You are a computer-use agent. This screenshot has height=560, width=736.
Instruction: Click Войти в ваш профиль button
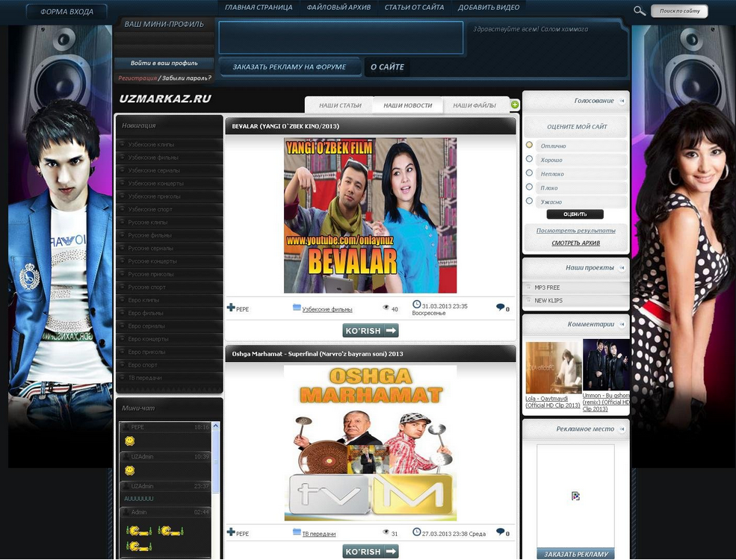(x=164, y=63)
